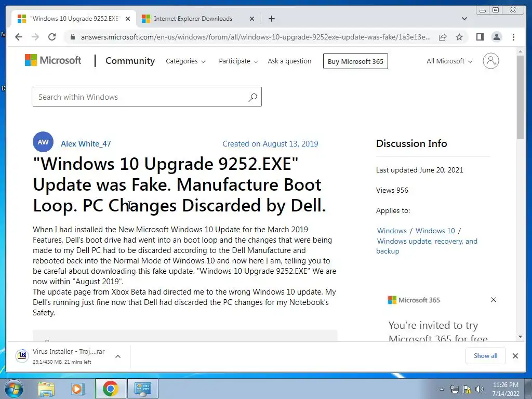The width and height of the screenshot is (532, 399).
Task: Focus the Search within Windows field
Action: click(x=147, y=97)
